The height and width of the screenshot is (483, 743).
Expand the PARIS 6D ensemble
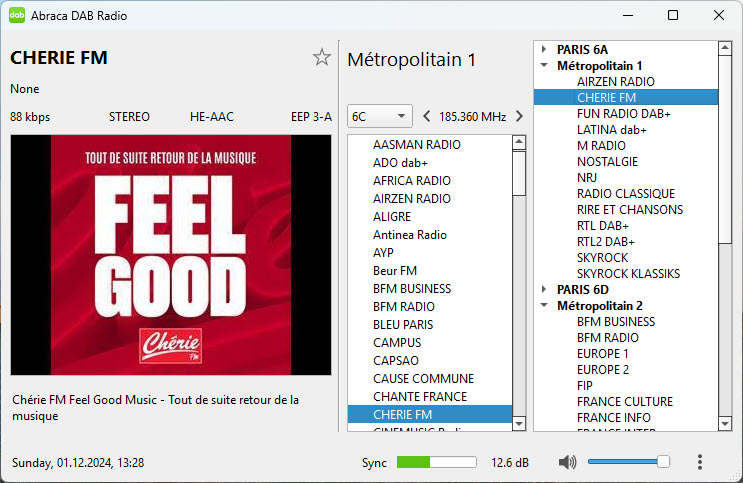click(544, 289)
